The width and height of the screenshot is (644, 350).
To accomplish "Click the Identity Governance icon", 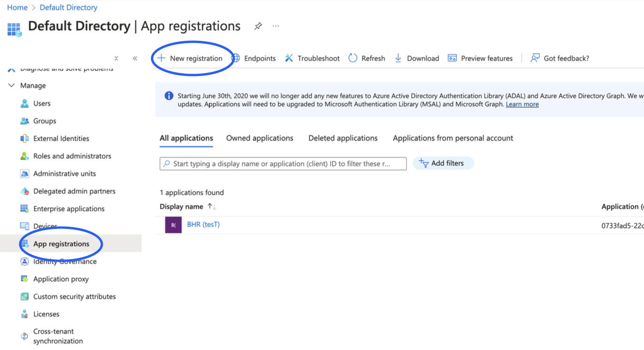I will tap(24, 261).
